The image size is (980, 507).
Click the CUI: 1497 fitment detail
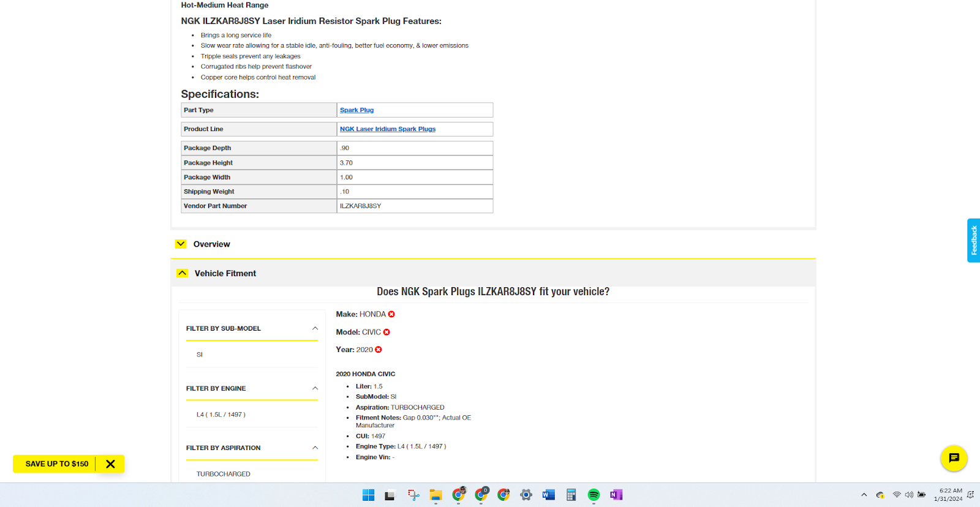pyautogui.click(x=371, y=437)
